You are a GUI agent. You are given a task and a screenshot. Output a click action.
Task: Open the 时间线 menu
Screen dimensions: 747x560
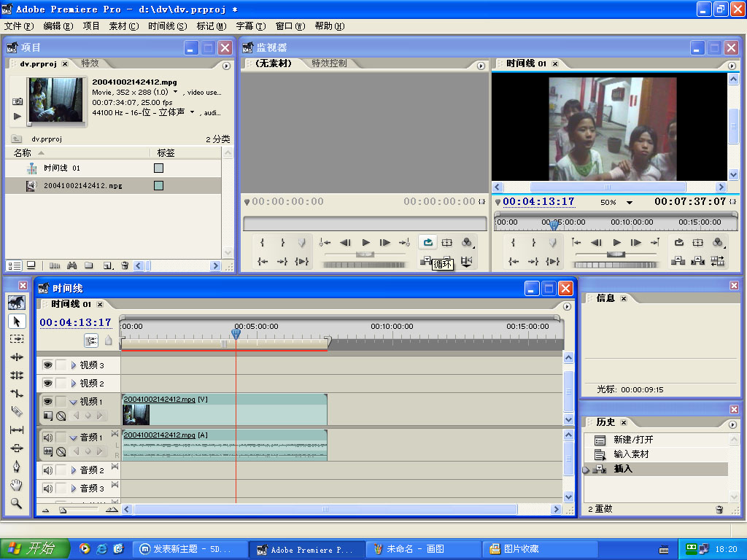pos(167,26)
